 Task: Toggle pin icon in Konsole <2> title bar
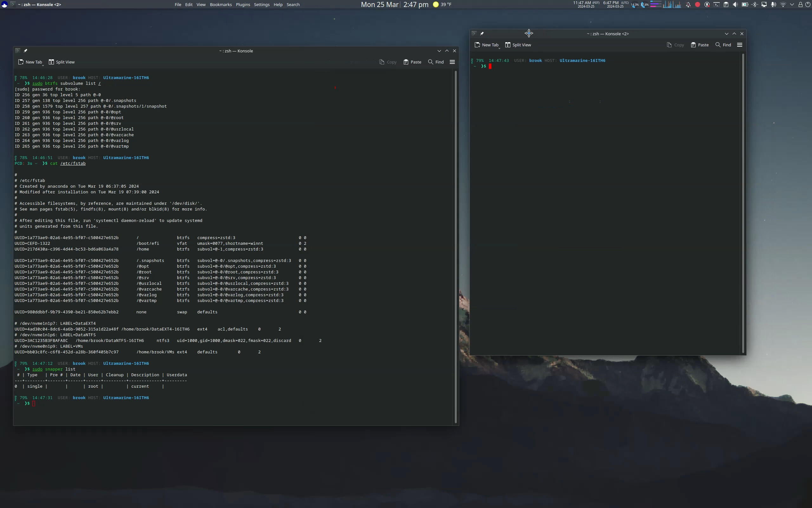point(482,34)
